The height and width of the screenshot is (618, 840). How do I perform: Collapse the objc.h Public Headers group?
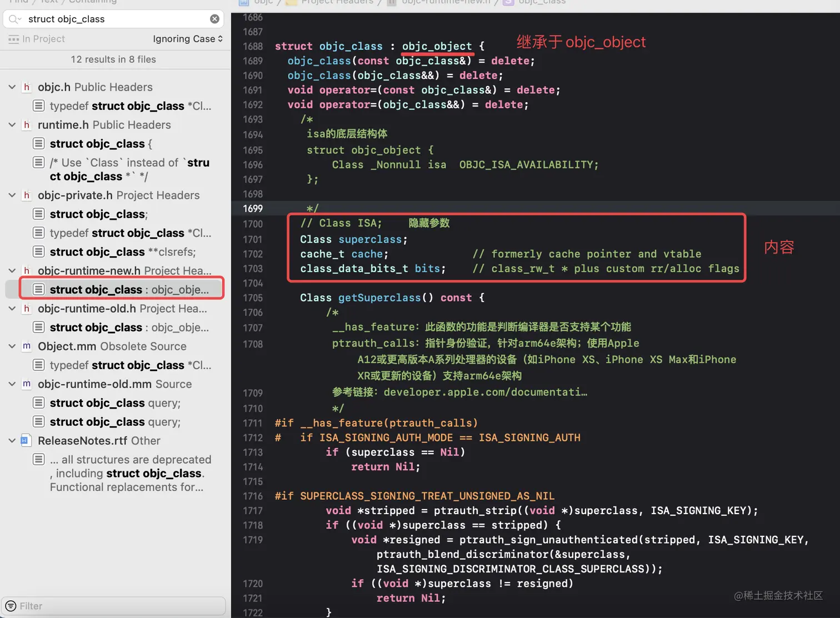coord(12,87)
